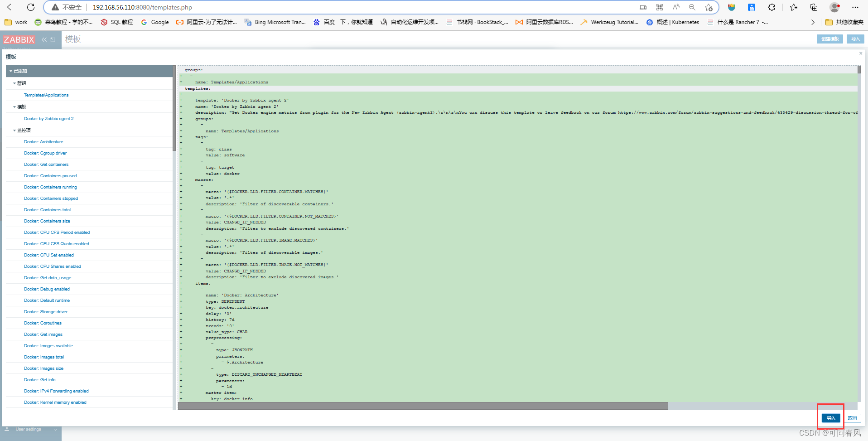Open the browser extensions puzzle icon

pyautogui.click(x=772, y=7)
